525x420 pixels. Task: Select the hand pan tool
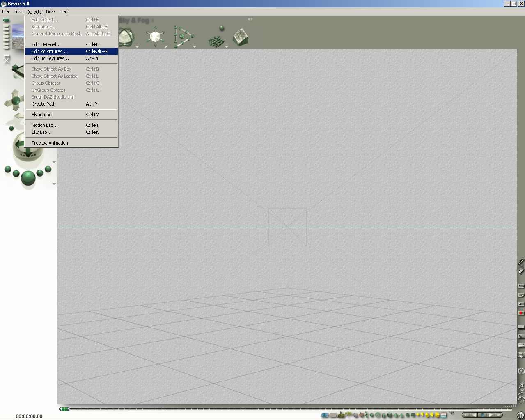521,399
